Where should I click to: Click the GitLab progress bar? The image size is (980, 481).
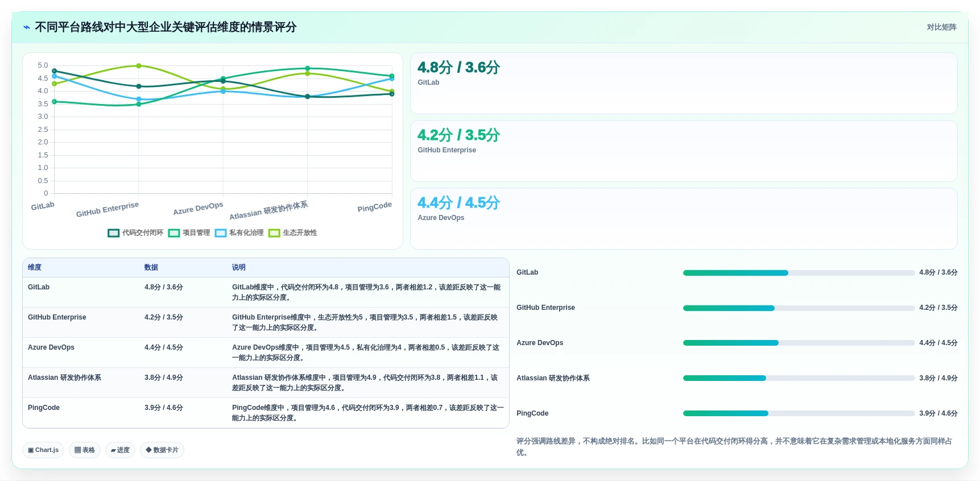point(799,273)
